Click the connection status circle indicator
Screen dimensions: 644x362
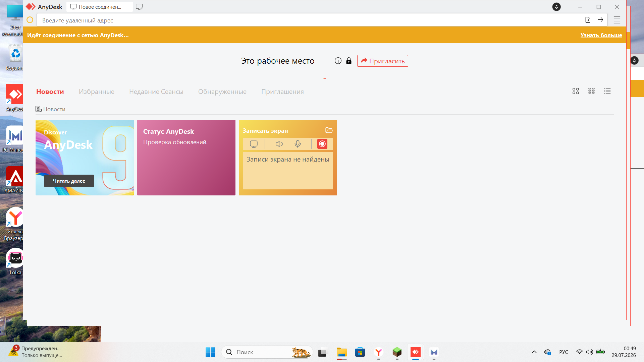tap(30, 20)
